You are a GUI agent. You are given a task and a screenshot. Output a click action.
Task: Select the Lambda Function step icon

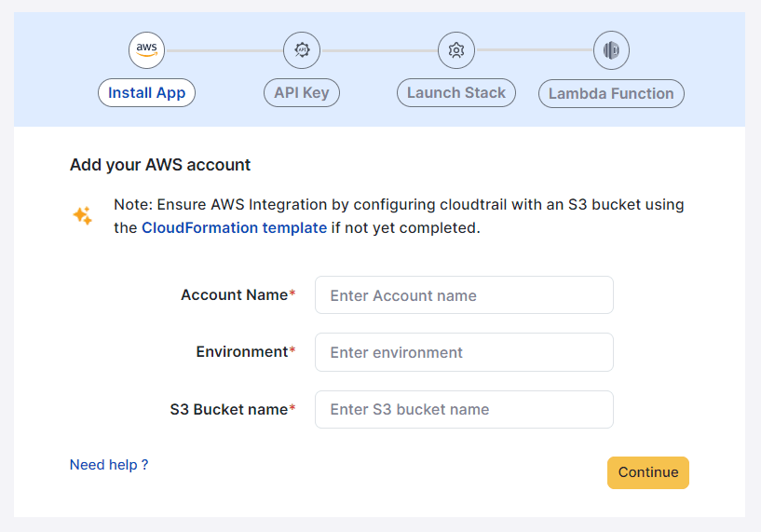click(611, 49)
